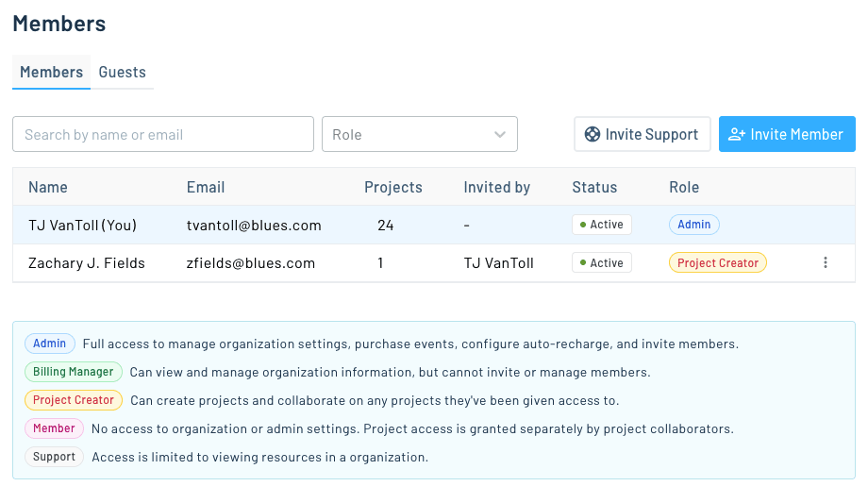Image resolution: width=868 pixels, height=503 pixels.
Task: Click the tvantoll@blues.com email
Action: 254,225
